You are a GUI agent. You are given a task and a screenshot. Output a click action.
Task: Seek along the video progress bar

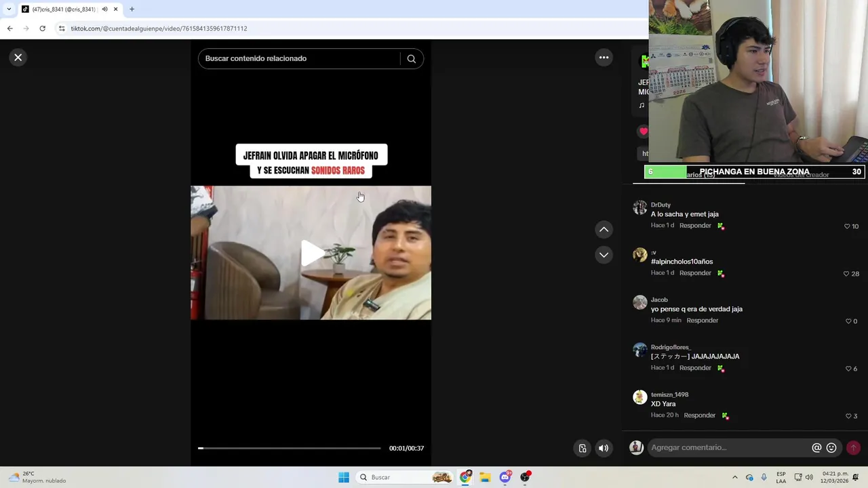click(290, 448)
